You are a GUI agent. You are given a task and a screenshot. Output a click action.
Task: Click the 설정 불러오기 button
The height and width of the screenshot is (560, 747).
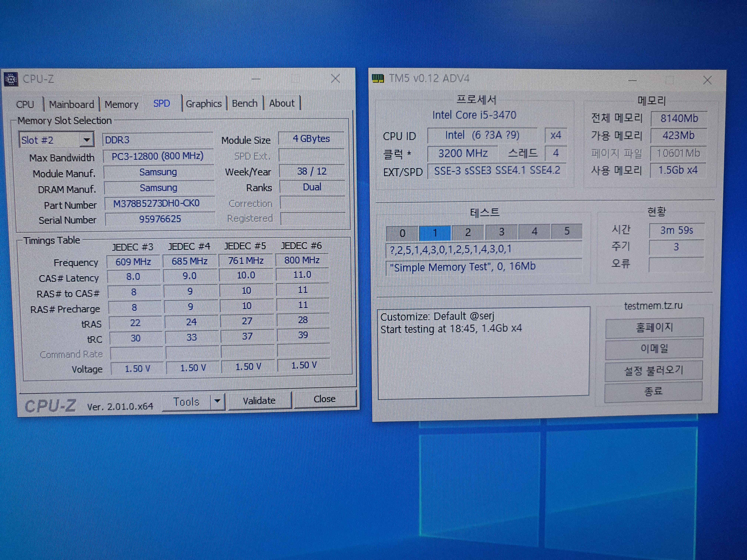coord(654,371)
